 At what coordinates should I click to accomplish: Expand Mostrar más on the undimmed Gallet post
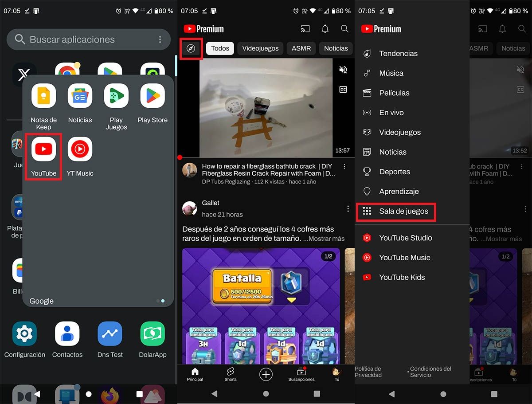pos(326,239)
